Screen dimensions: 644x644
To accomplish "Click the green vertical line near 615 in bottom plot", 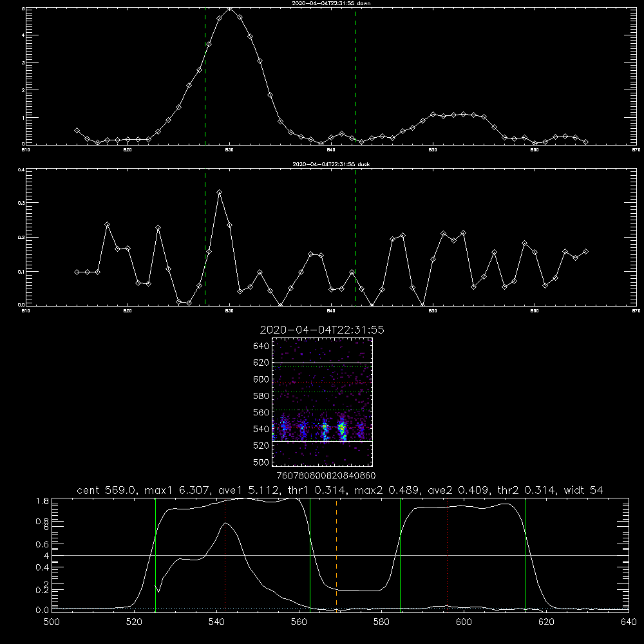I will (526, 554).
